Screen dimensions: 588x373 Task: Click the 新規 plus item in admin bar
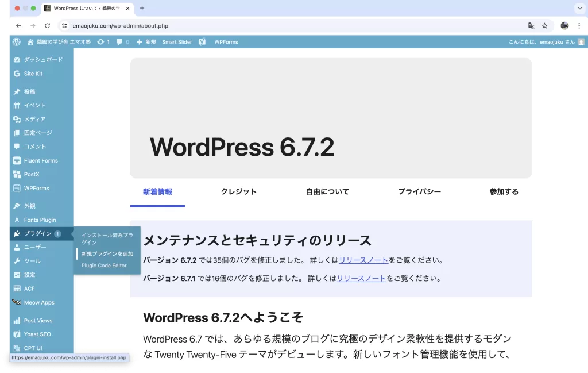pyautogui.click(x=146, y=42)
